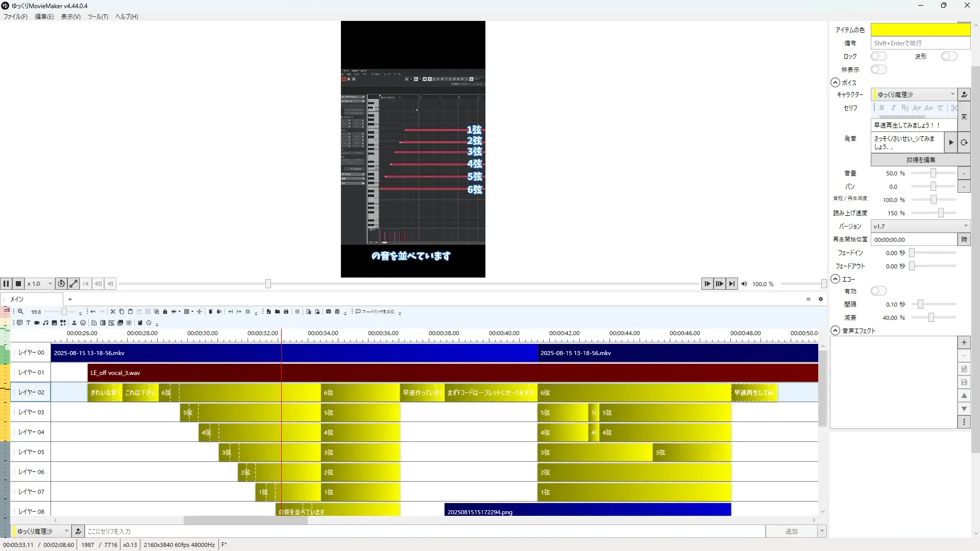Toggle the ロック lock switch
Image resolution: width=980 pixels, height=551 pixels.
tap(878, 56)
